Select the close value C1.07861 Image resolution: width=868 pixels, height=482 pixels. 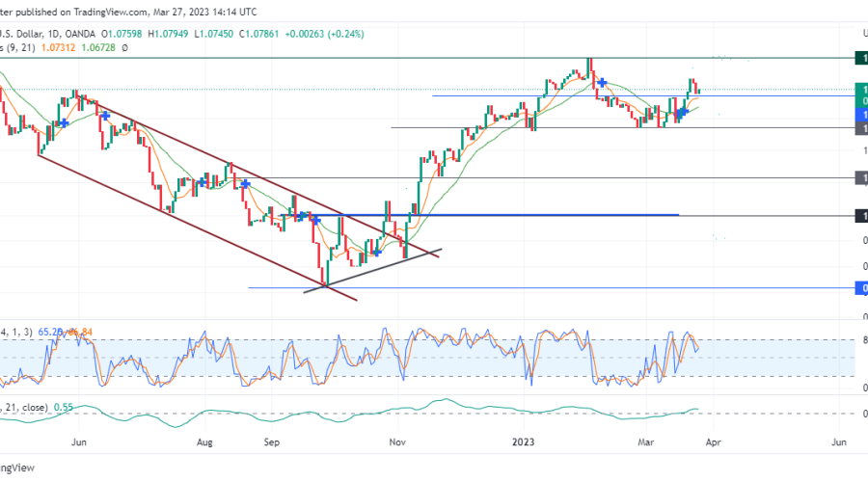pyautogui.click(x=259, y=34)
